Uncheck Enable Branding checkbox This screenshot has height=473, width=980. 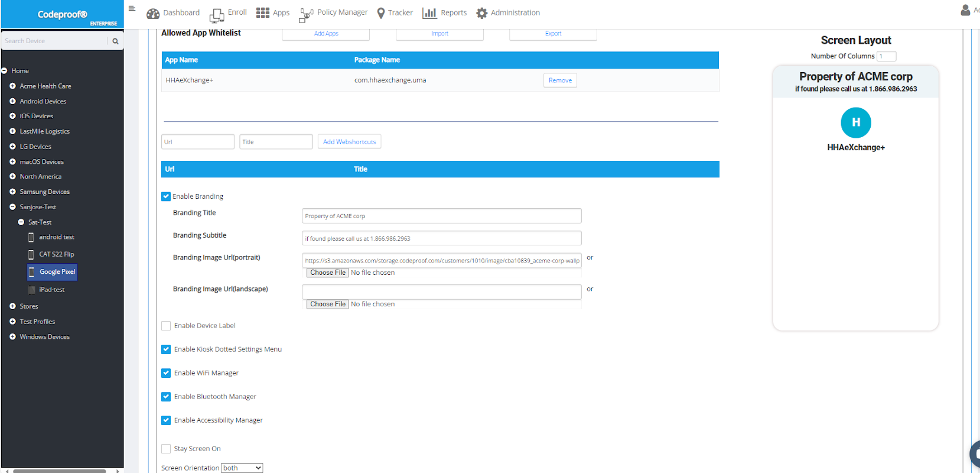click(x=166, y=196)
